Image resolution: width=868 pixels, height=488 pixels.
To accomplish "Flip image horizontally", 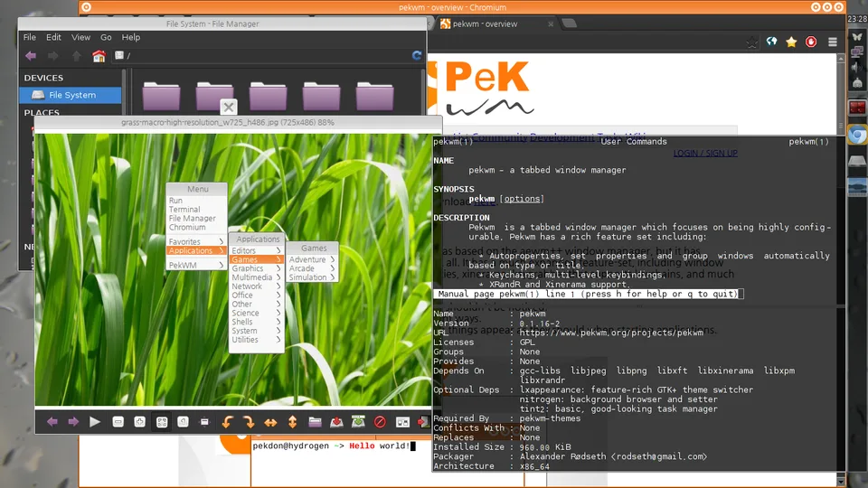I will tap(270, 422).
